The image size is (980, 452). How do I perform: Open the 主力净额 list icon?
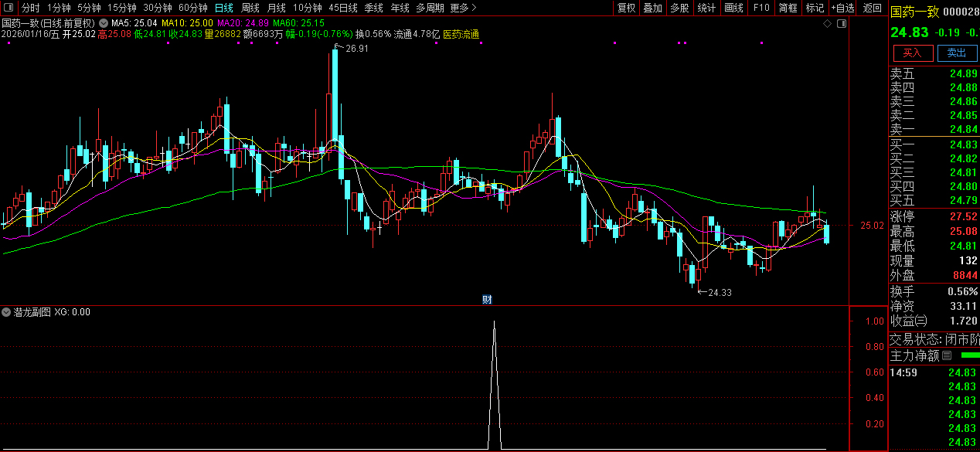pos(947,355)
